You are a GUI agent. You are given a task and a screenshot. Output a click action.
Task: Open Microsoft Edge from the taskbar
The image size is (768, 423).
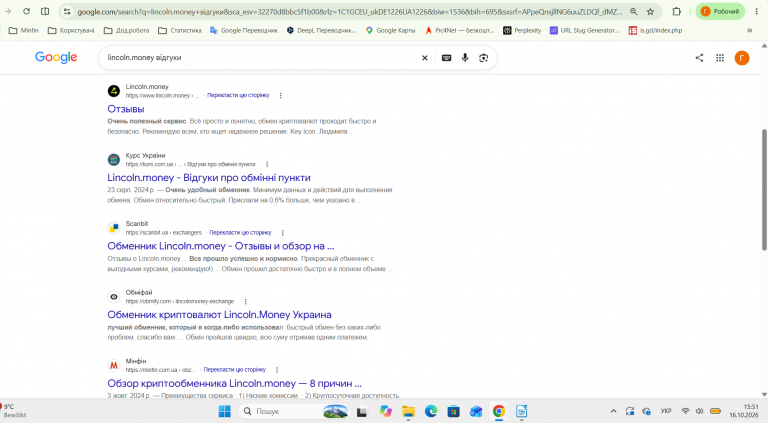431,411
